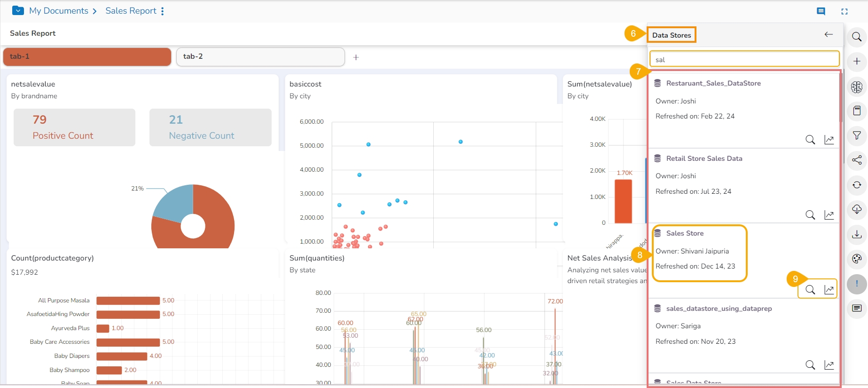Open the filter funnel icon
The image size is (868, 388).
click(x=857, y=135)
